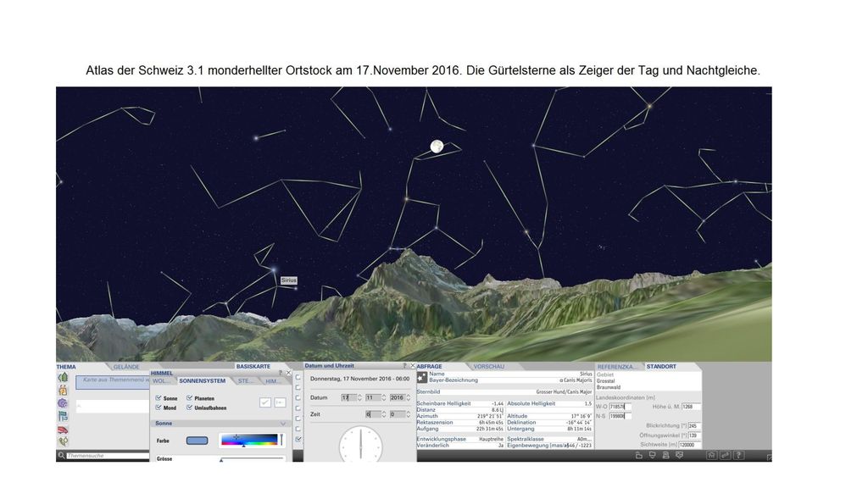Close the Datum und Uhrzeit panel
The image size is (868, 488).
(413, 366)
